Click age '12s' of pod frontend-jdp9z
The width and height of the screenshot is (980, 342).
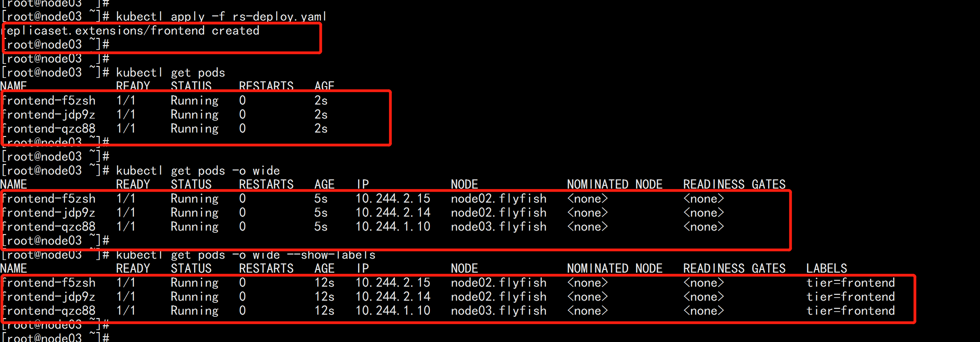coord(324,297)
